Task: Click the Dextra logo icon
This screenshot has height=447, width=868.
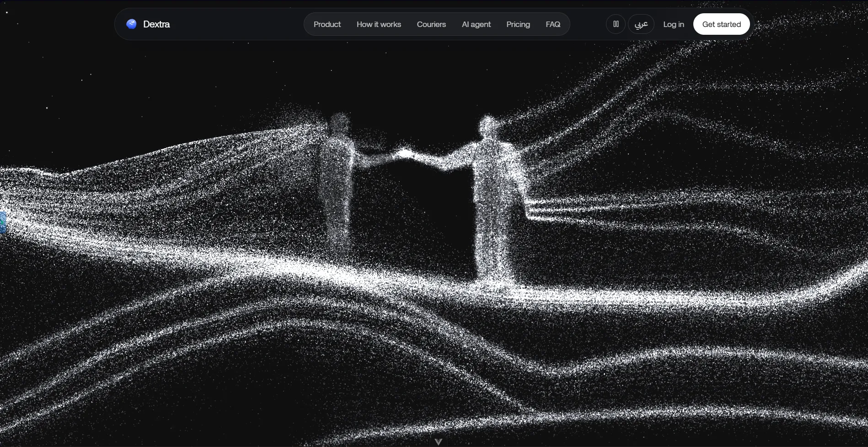Action: point(131,24)
